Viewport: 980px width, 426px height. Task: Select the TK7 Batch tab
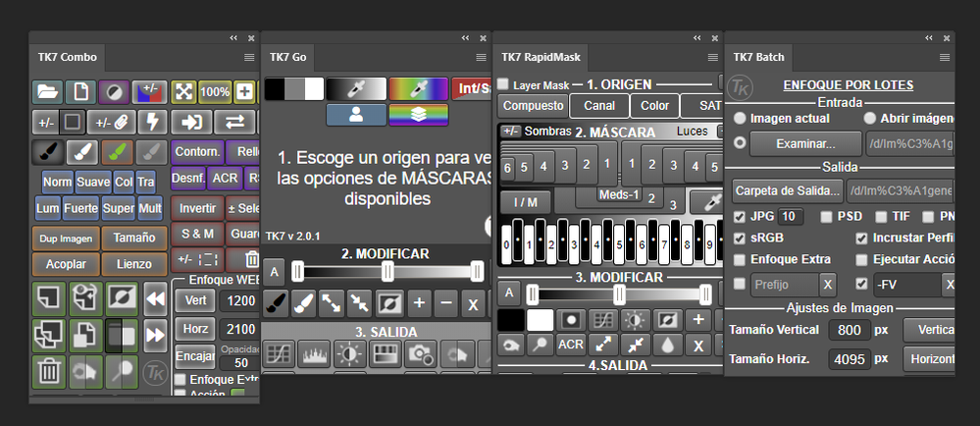click(758, 58)
